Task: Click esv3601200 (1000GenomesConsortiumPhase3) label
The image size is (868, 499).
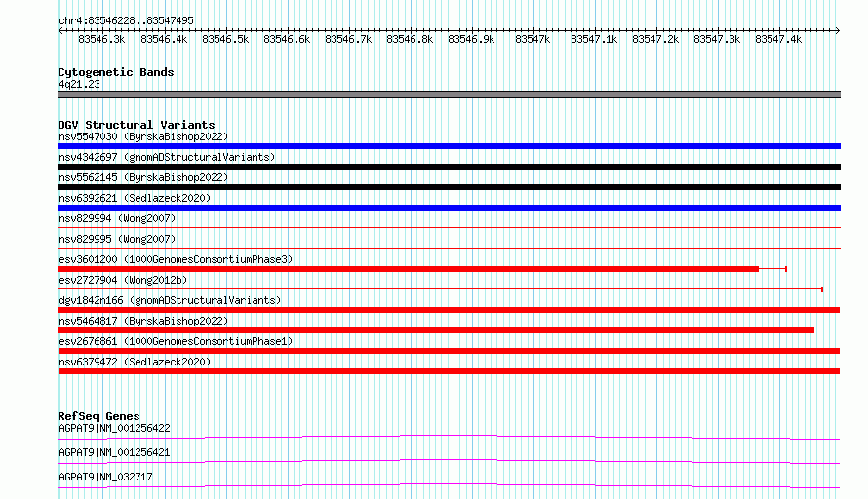Action: [x=176, y=259]
